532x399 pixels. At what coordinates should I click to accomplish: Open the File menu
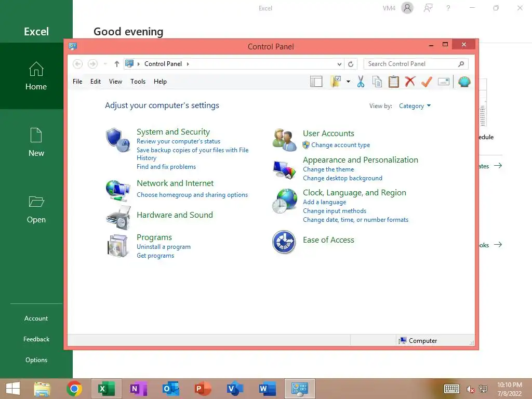point(77,82)
